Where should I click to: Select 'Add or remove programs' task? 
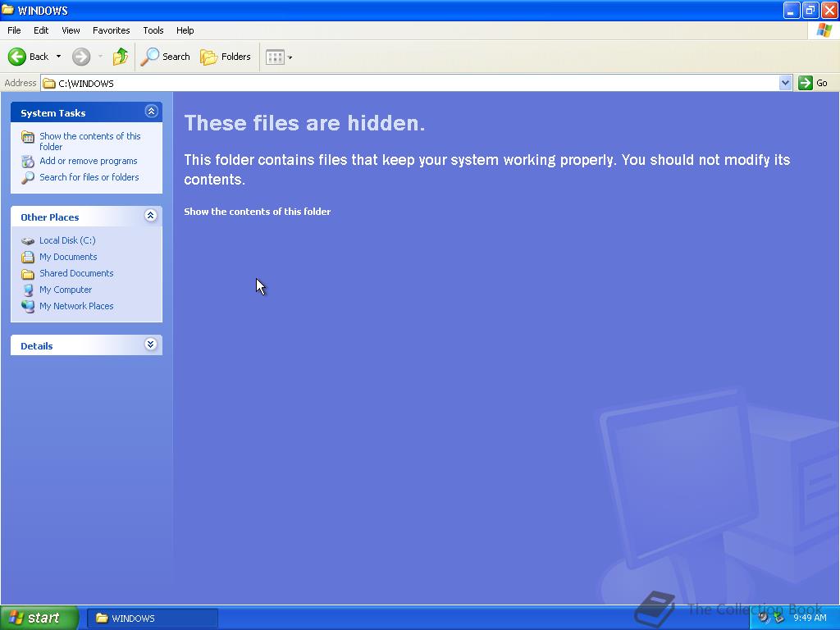(x=88, y=161)
